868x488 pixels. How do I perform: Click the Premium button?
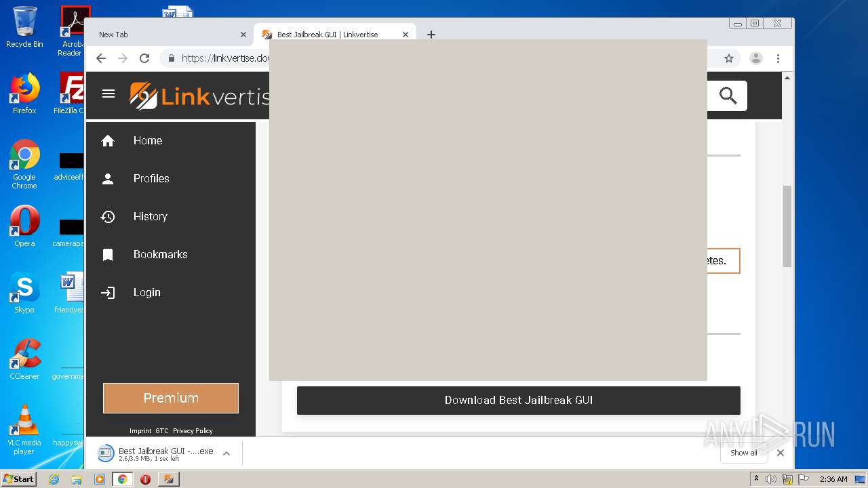click(x=171, y=398)
